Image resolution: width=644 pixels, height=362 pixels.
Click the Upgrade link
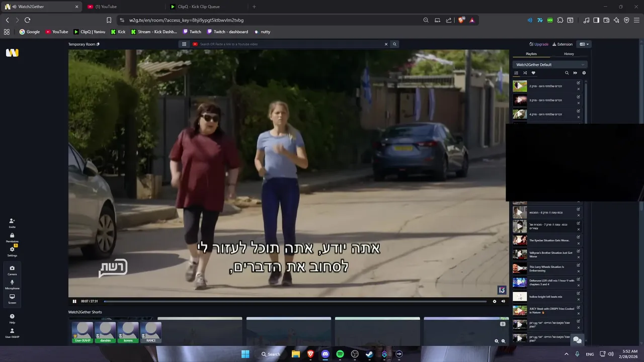[539, 44]
